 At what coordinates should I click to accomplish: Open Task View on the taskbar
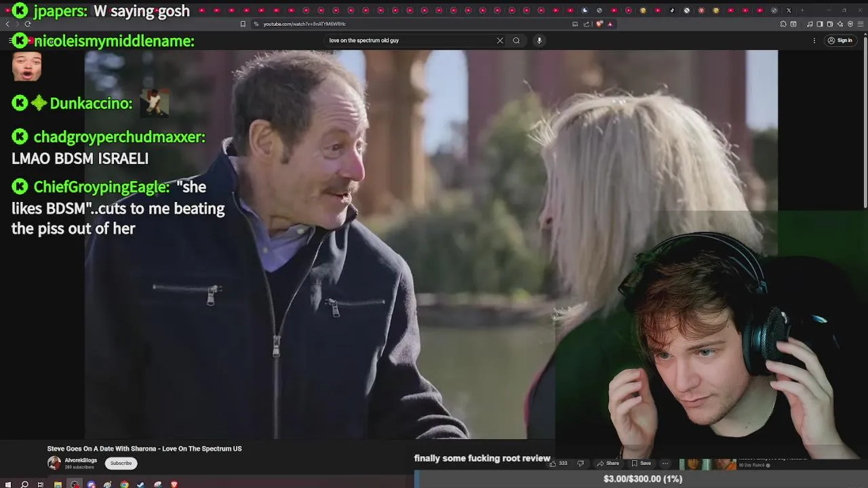(x=40, y=484)
